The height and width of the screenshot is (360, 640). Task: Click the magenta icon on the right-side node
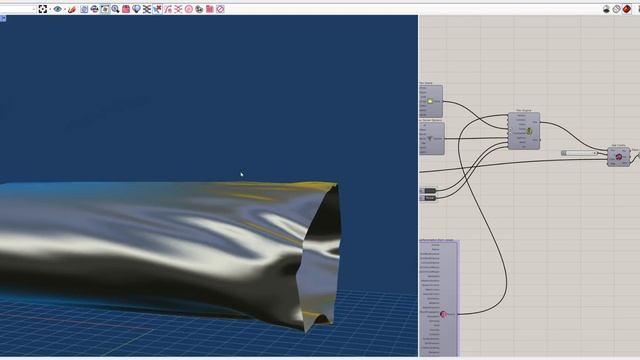click(x=619, y=157)
